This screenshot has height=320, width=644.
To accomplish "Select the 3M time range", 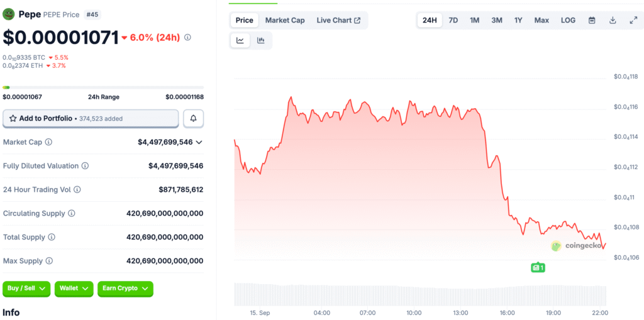I will tap(497, 20).
